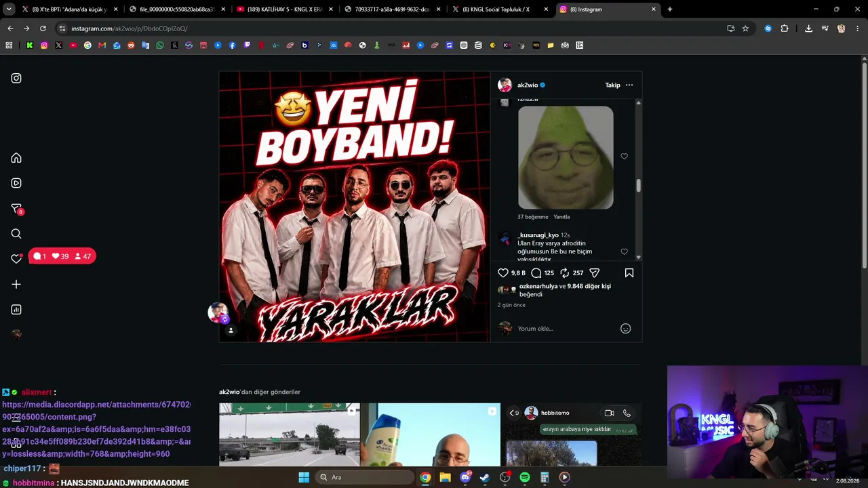View the 9.848 diğer kişi likers list
Screen dimensions: 868x488
(x=589, y=286)
